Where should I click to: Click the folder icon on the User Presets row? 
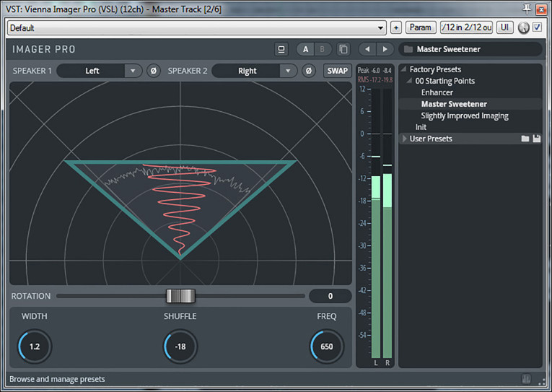tap(525, 139)
